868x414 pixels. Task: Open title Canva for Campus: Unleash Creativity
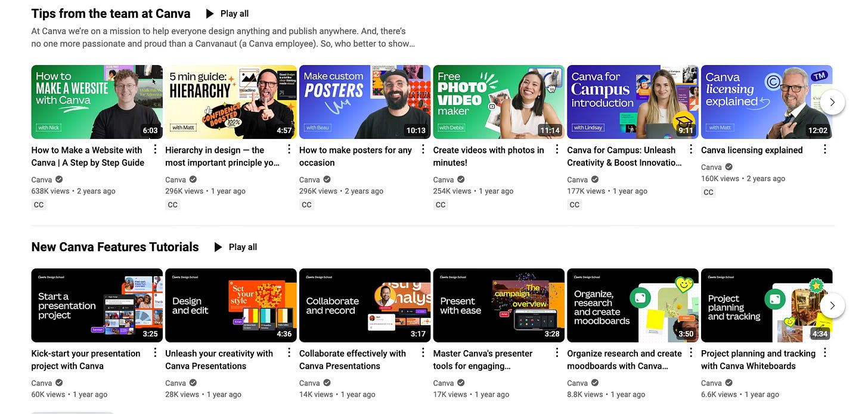(x=625, y=156)
